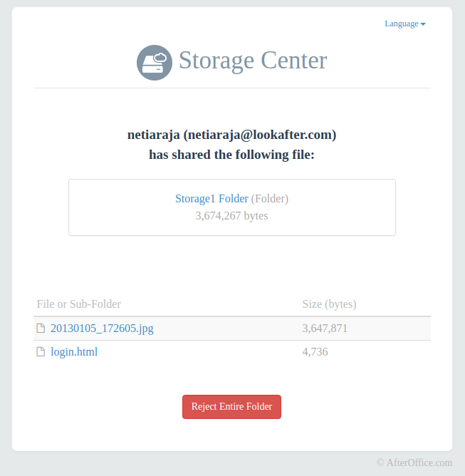This screenshot has height=476, width=465.
Task: Click the 'has shared the following file' text
Action: [232, 155]
